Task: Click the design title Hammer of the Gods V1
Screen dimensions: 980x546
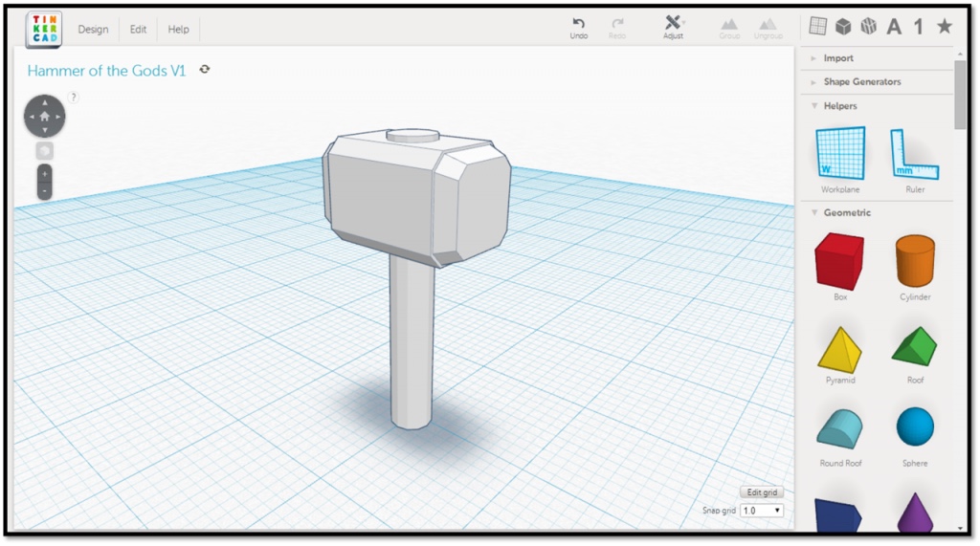Action: [x=107, y=71]
